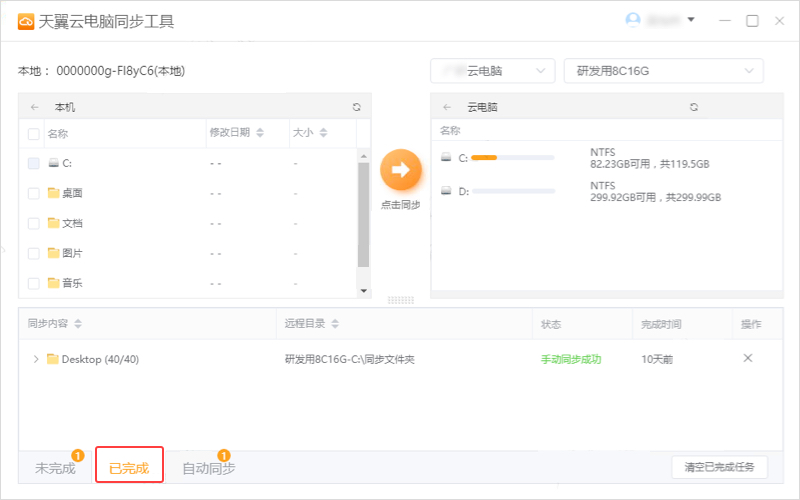This screenshot has height=500, width=800.
Task: Remove the Desktop sync task with X
Action: [748, 358]
